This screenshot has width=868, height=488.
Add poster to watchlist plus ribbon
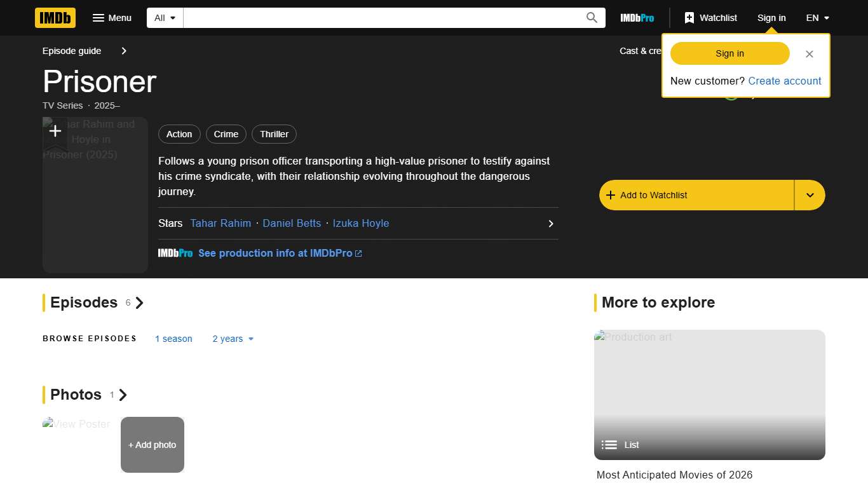click(x=55, y=132)
